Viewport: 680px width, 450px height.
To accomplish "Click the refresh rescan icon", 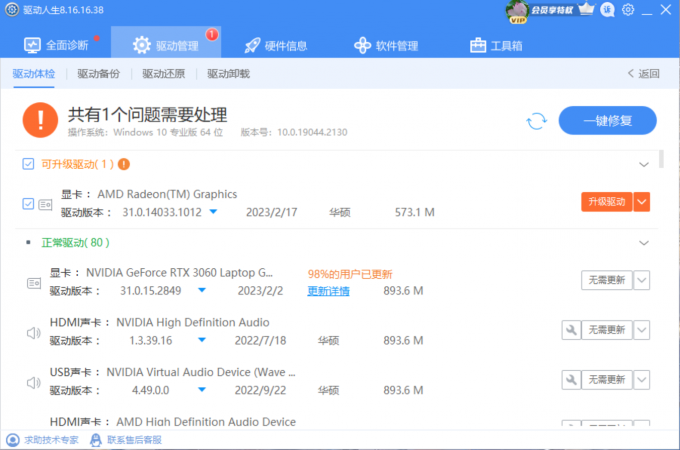I will click(x=536, y=121).
